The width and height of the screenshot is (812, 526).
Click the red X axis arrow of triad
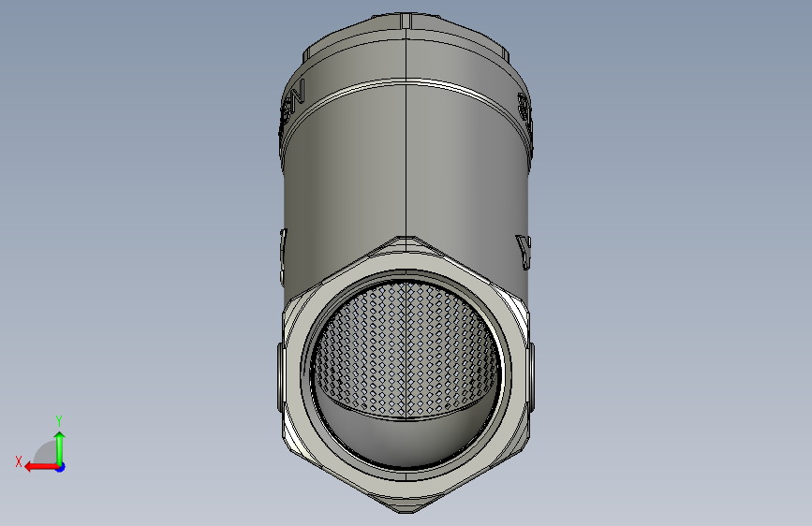40,467
